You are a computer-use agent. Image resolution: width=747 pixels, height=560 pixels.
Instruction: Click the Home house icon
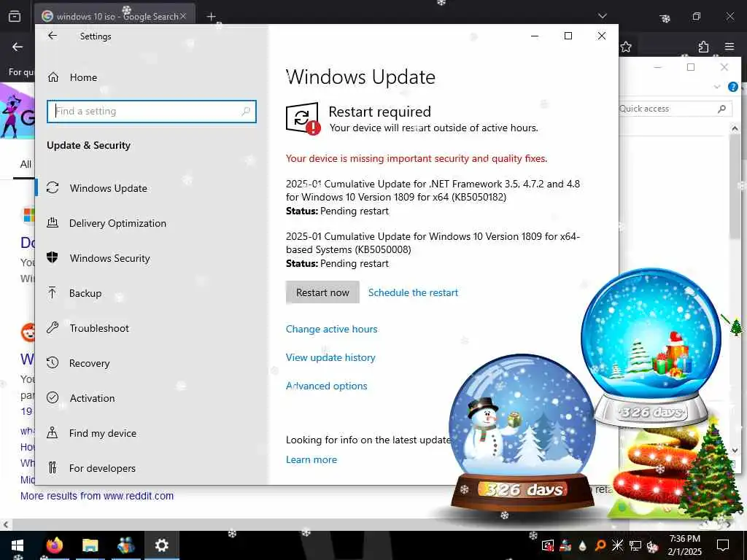pyautogui.click(x=53, y=77)
